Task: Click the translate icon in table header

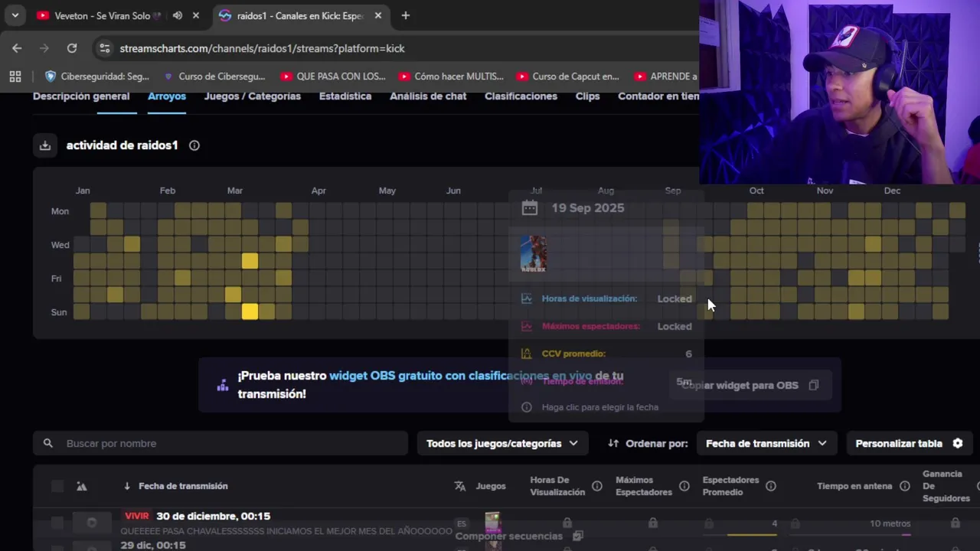Action: [460, 486]
